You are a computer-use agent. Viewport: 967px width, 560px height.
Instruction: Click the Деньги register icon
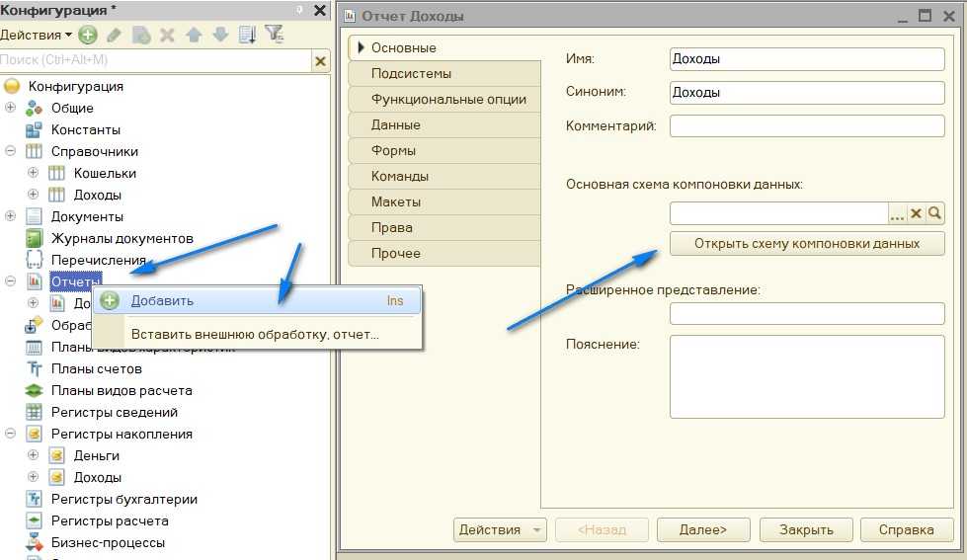click(x=56, y=455)
